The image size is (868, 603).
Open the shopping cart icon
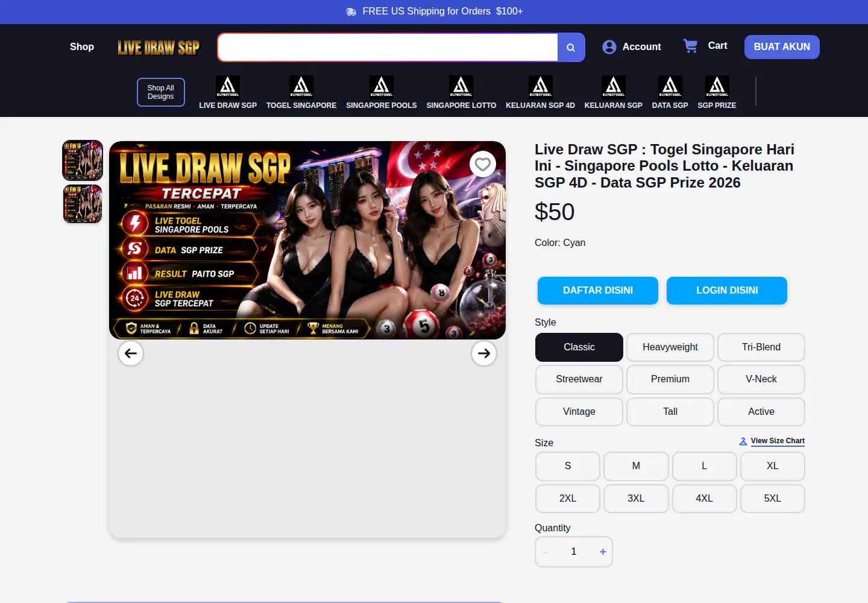[x=690, y=46]
